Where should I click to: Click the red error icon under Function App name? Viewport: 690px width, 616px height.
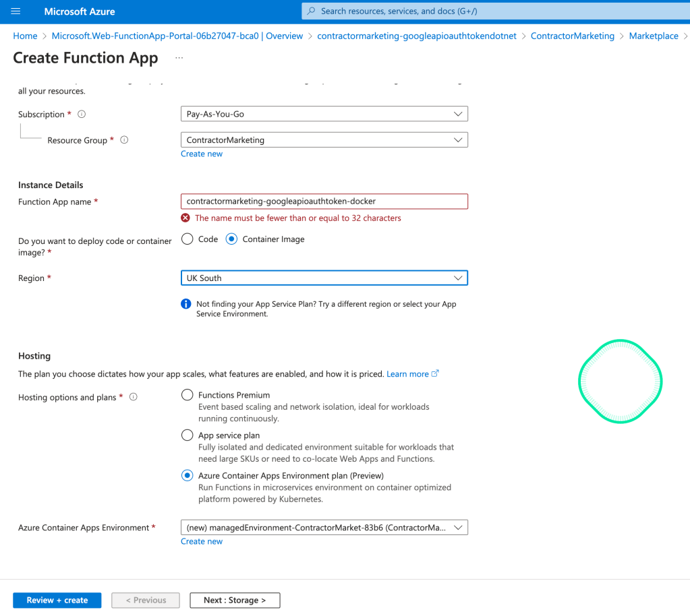(185, 218)
